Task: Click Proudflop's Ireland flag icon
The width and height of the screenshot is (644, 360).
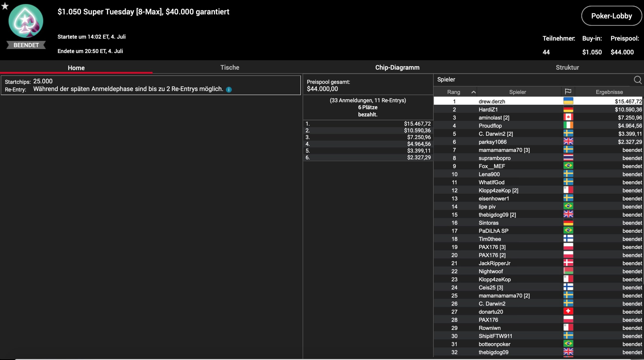Action: tap(568, 125)
